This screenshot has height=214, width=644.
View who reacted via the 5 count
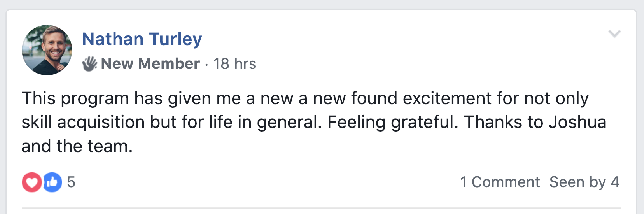[x=71, y=182]
